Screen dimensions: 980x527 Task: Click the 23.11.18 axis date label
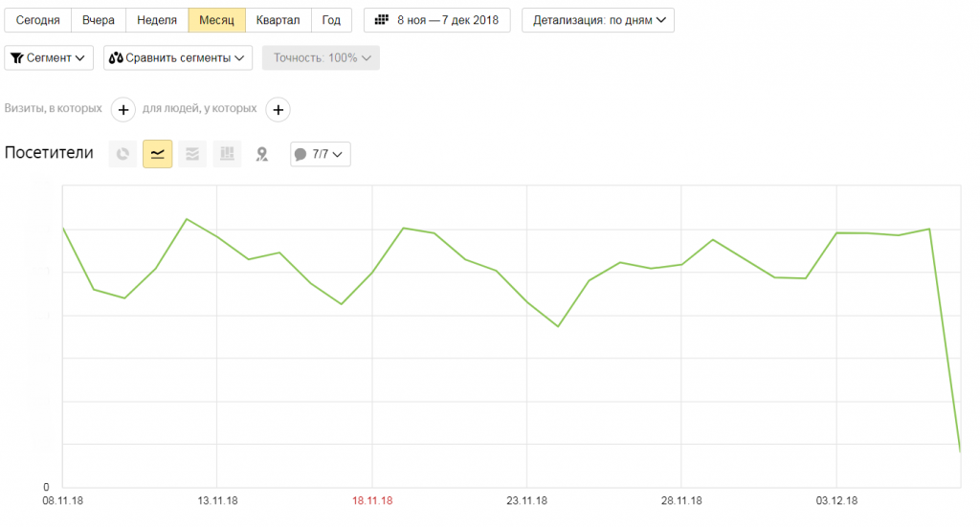point(527,501)
